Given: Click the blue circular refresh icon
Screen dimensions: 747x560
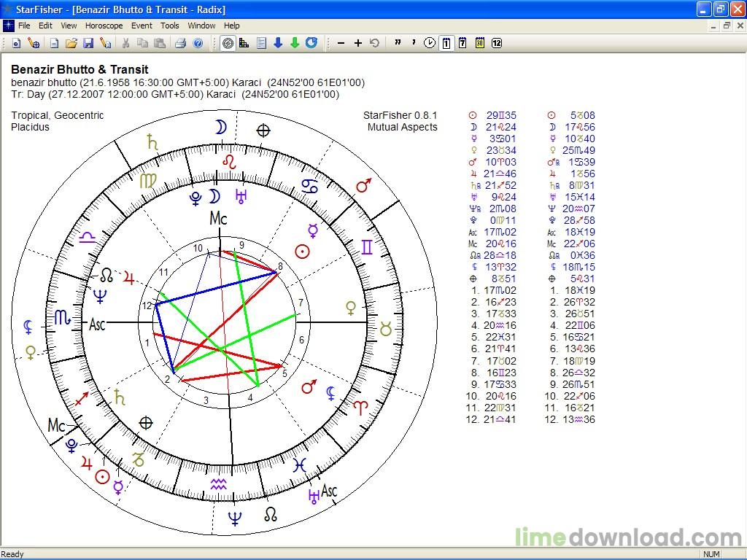Looking at the screenshot, I should [x=311, y=43].
